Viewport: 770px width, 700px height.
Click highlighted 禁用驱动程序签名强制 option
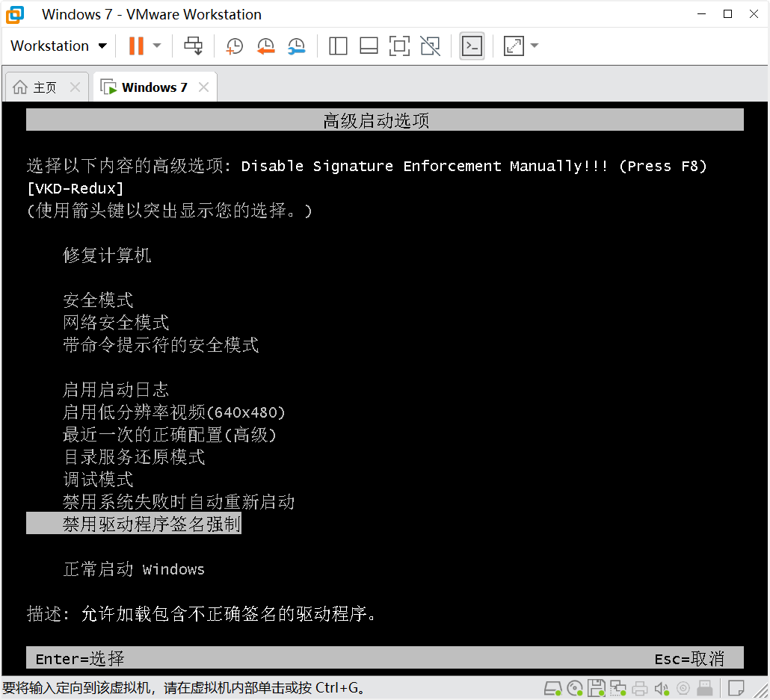pos(134,523)
